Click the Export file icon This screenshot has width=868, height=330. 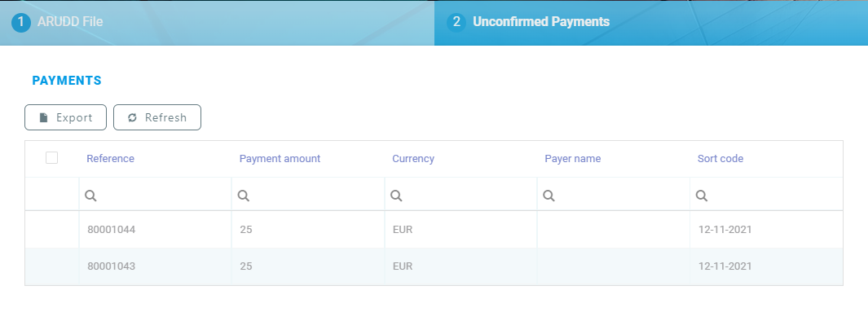(44, 117)
